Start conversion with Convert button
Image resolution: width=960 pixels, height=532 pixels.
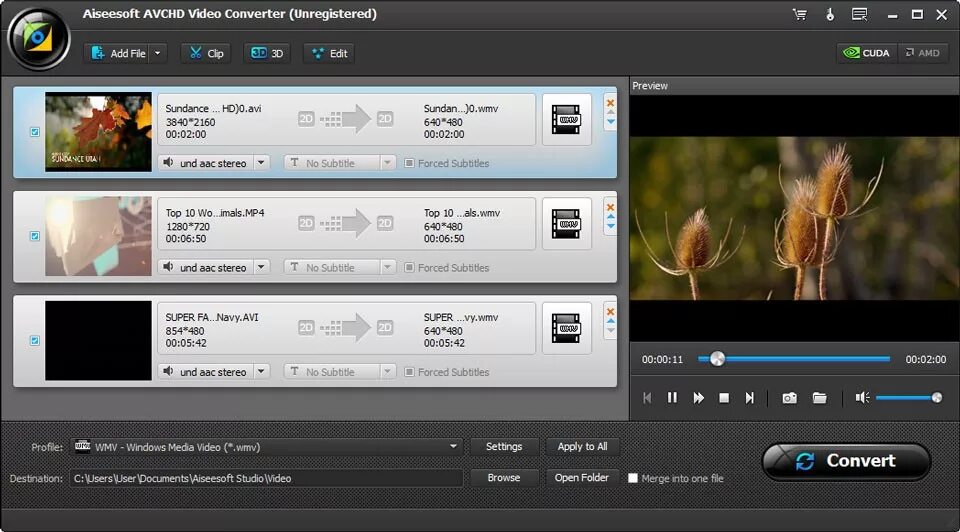click(847, 461)
